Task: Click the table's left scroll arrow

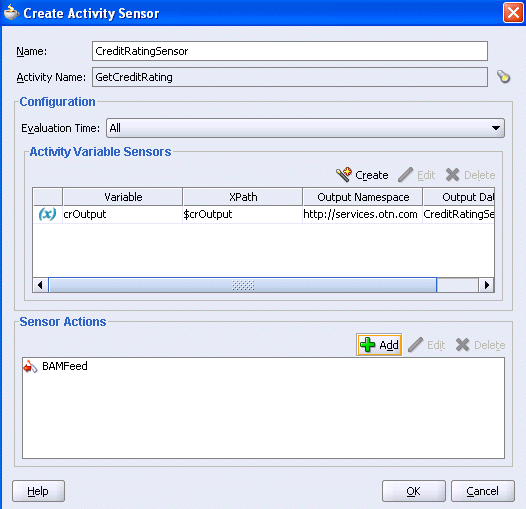Action: 41,285
